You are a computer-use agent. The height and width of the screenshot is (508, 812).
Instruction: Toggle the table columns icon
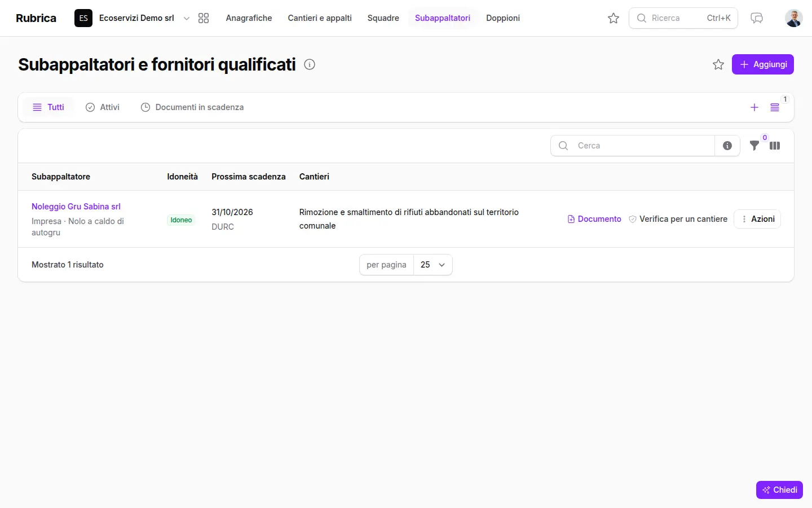click(x=775, y=146)
